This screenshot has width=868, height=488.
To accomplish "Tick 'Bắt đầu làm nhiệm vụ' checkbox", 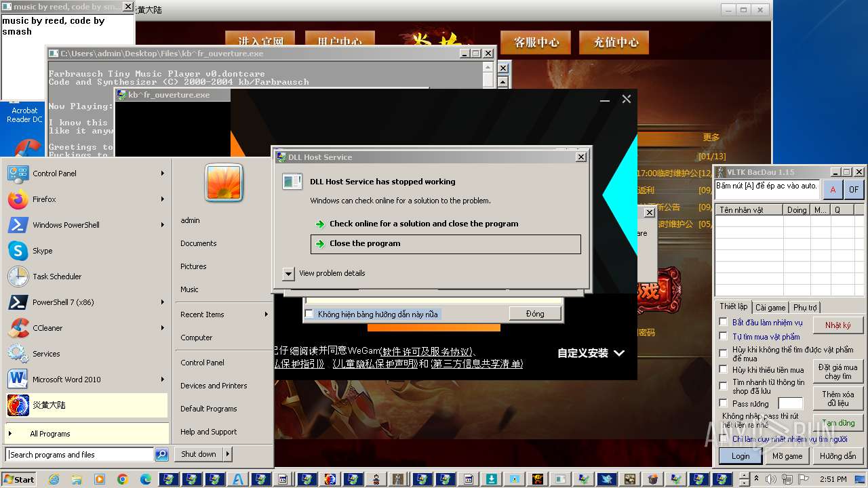I will [x=724, y=322].
